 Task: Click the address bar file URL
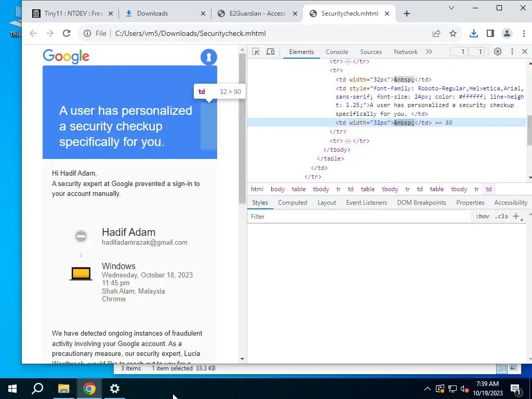tap(190, 33)
